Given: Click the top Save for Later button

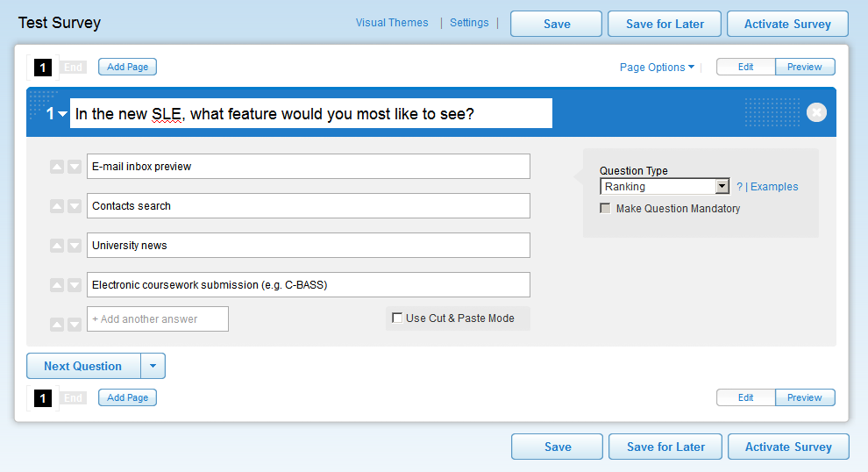Looking at the screenshot, I should point(665,25).
